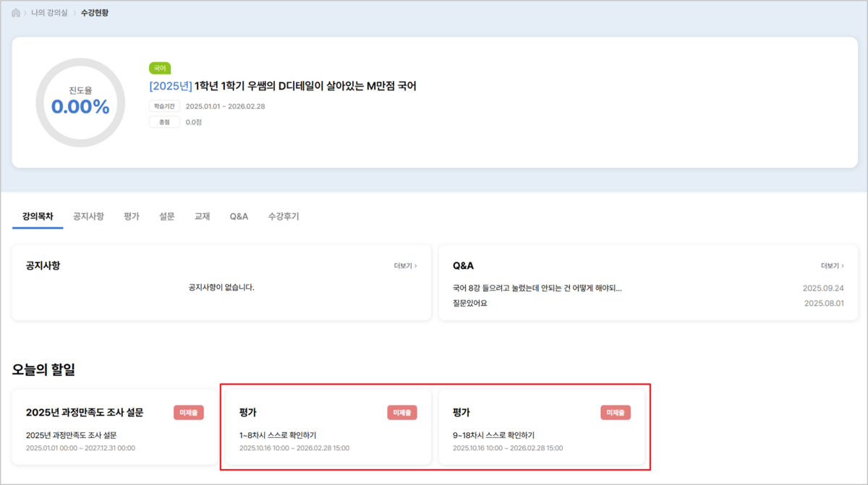This screenshot has height=485, width=868.
Task: Click the home icon in breadcrumb
Action: pos(16,13)
